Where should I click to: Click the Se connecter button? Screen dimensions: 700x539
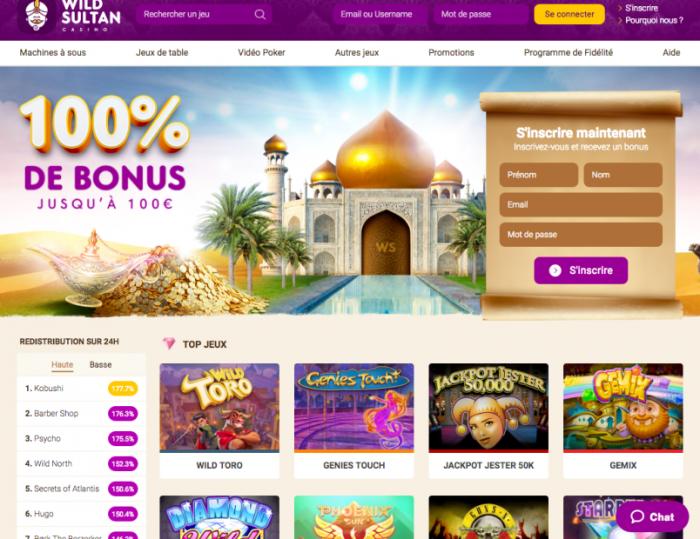[569, 14]
